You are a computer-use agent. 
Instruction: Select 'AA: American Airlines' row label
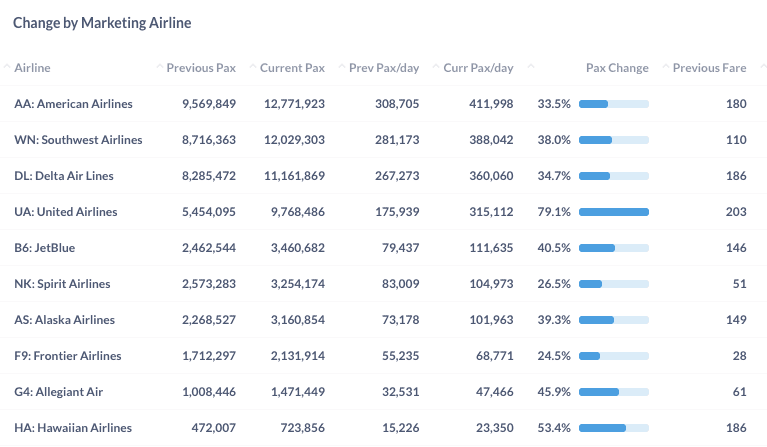[73, 104]
